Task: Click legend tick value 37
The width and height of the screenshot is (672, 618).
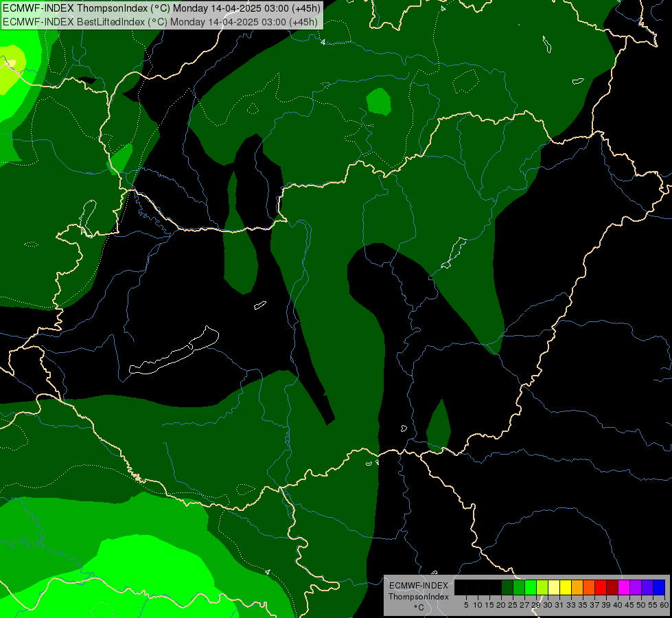Action: pos(594,605)
